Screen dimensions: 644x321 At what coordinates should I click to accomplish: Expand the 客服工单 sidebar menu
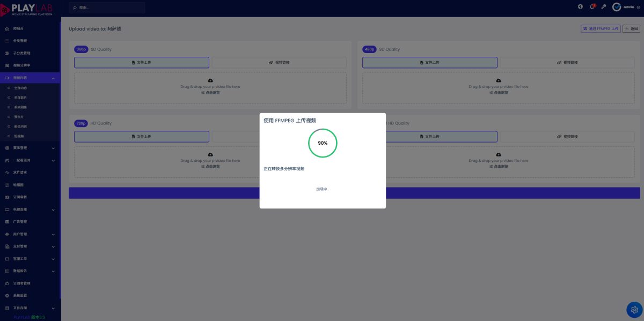point(53,259)
